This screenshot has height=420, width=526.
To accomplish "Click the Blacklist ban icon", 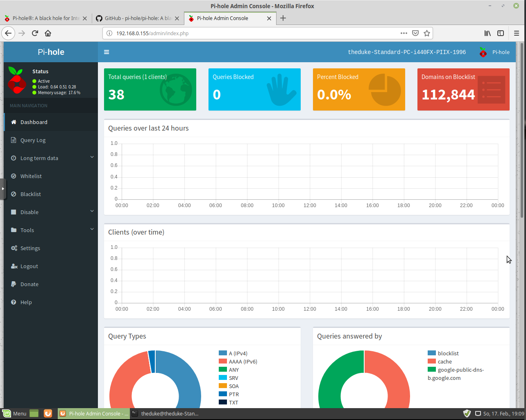I will [x=14, y=194].
